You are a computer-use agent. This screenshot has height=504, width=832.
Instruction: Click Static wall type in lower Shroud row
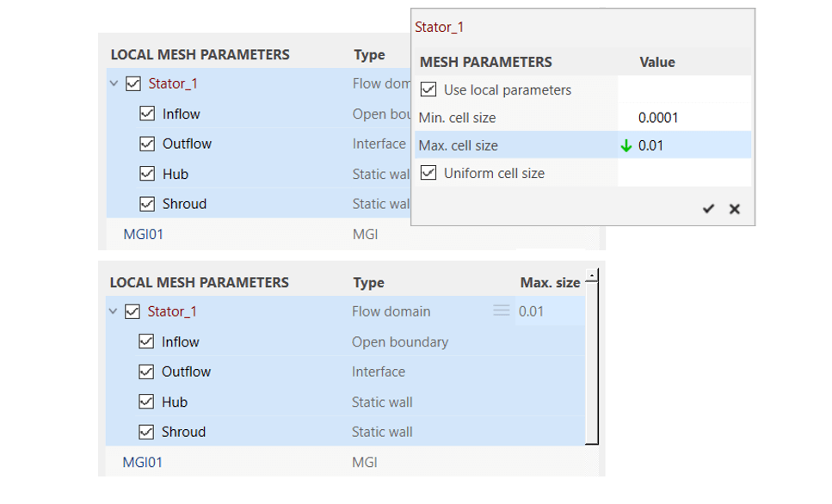point(382,432)
